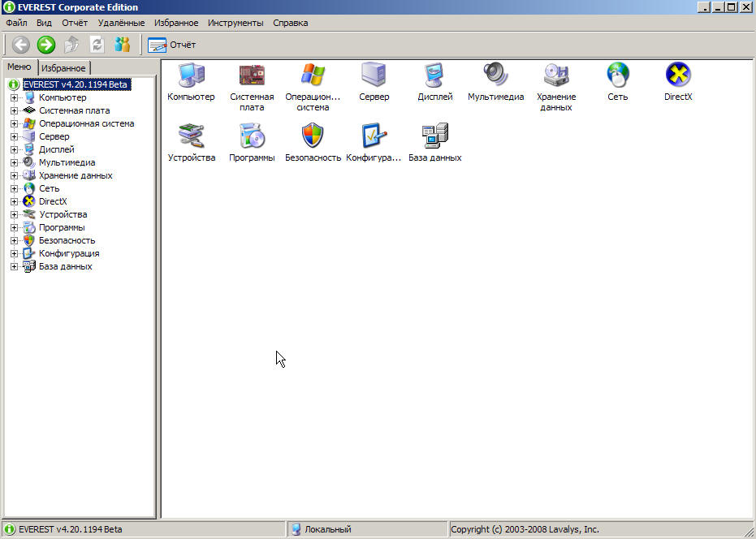Open the Удалённые menu
The image size is (756, 539).
tap(121, 23)
